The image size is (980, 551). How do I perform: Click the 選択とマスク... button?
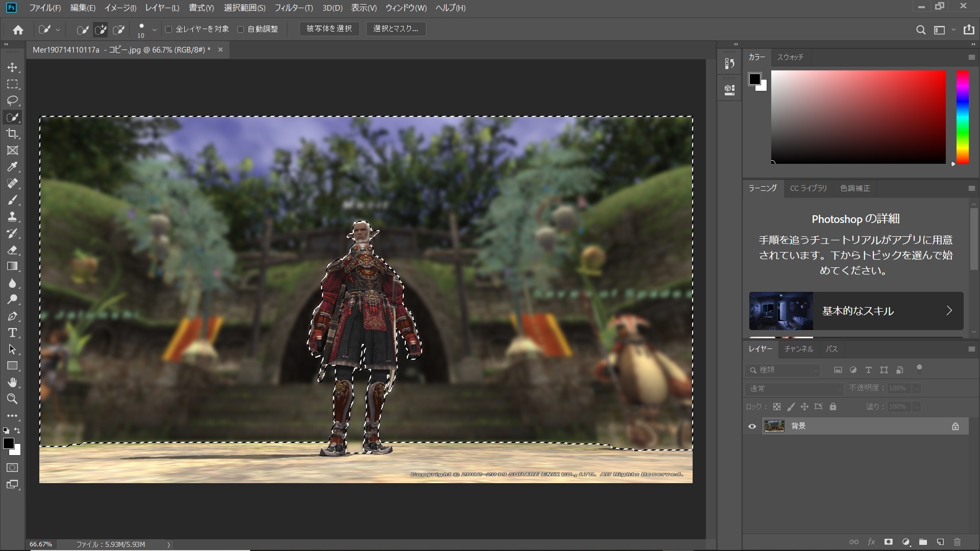[396, 29]
